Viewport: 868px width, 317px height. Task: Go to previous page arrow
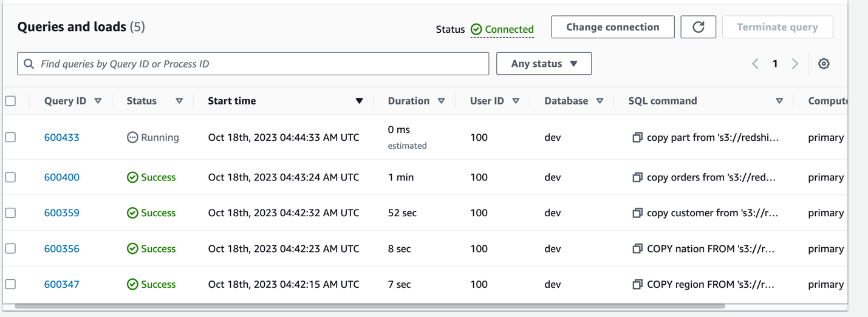[755, 64]
